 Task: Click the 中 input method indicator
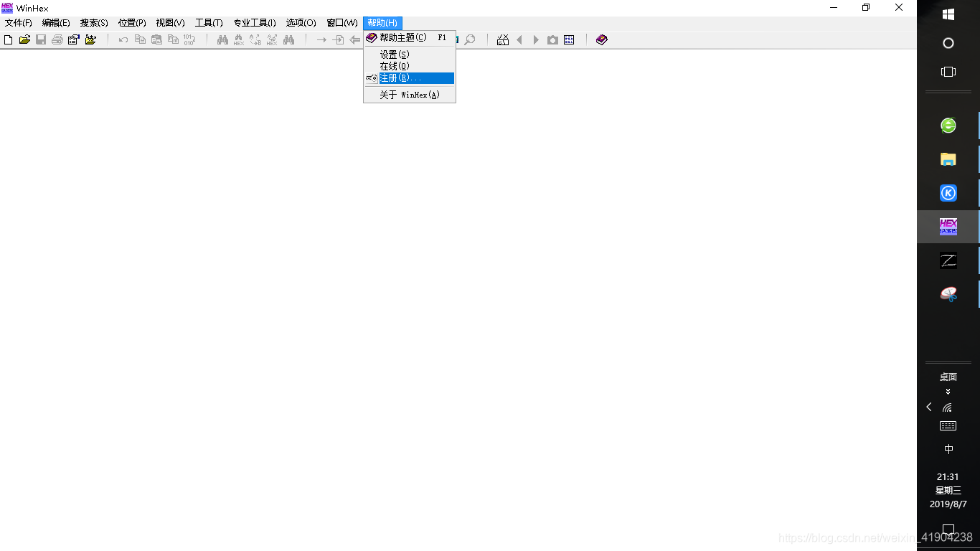pyautogui.click(x=948, y=449)
